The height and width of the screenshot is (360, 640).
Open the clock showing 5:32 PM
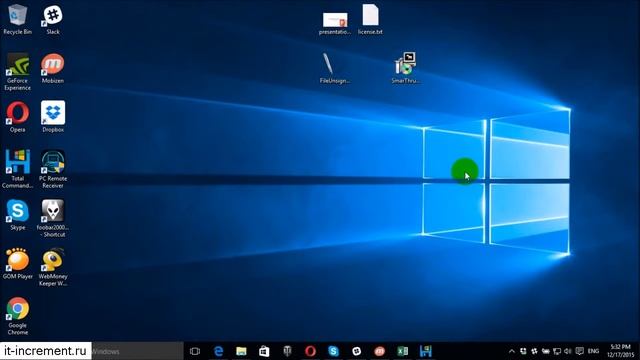(x=620, y=351)
